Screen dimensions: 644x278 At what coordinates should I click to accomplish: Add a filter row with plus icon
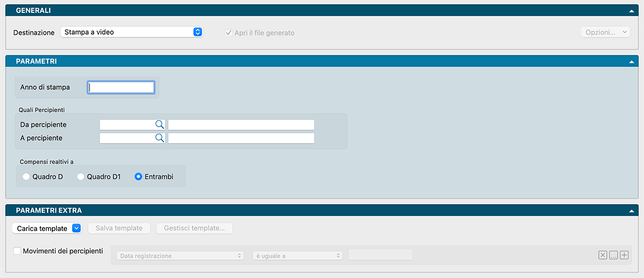tap(624, 256)
